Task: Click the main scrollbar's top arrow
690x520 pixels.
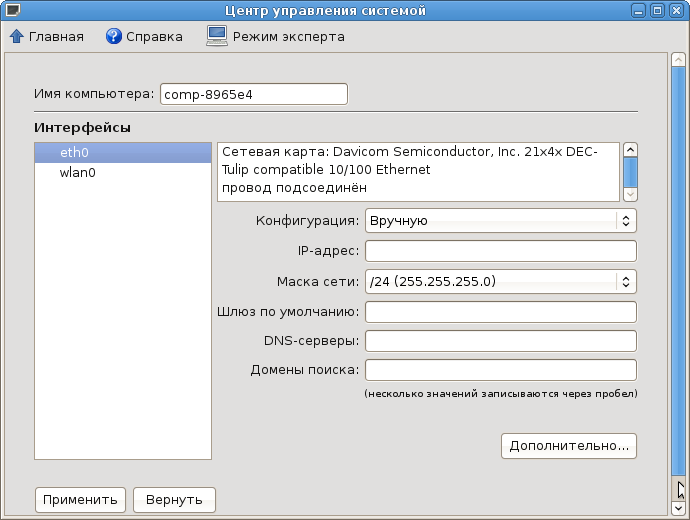Action: pos(678,60)
